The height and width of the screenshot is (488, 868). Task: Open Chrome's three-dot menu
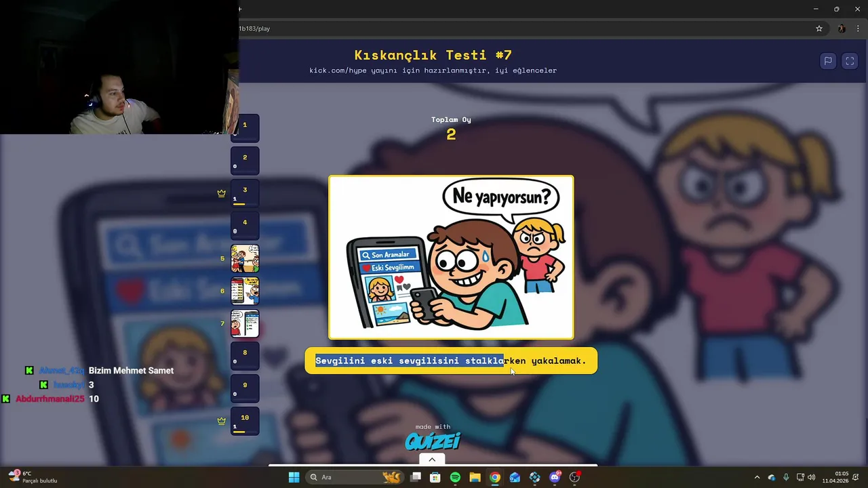point(858,28)
